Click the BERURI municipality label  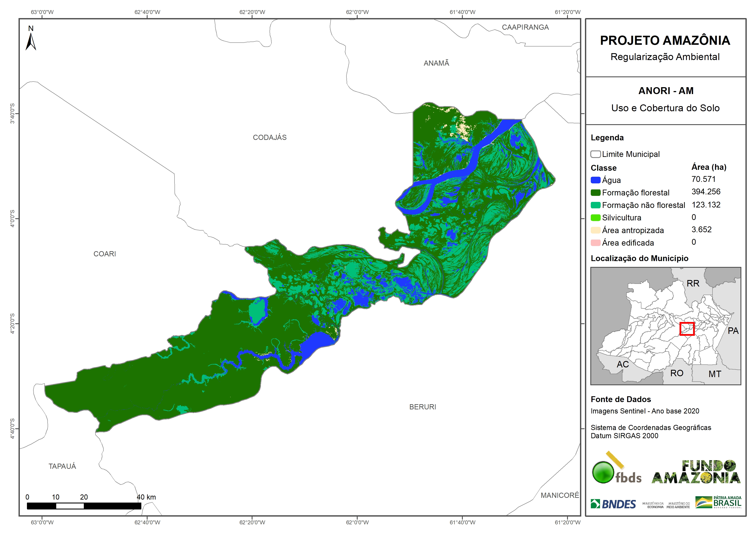click(x=422, y=407)
